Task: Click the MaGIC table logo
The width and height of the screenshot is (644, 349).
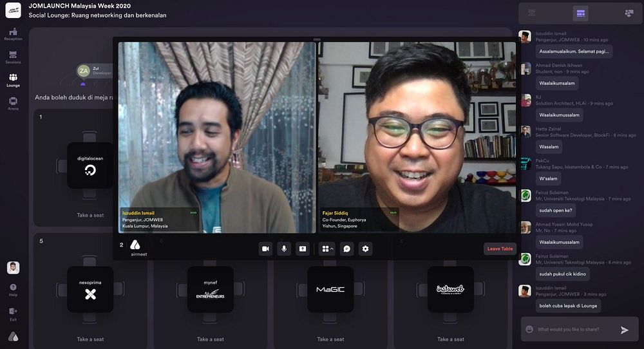Action: coord(330,290)
